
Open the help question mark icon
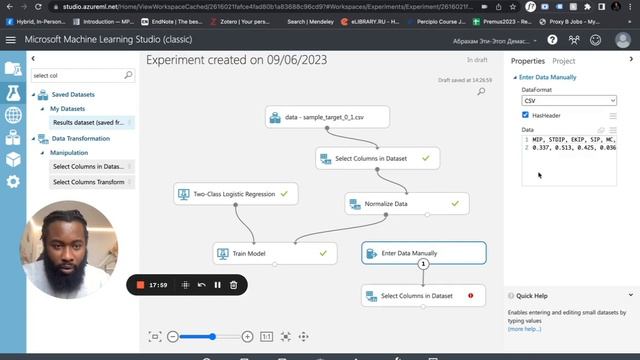[552, 40]
